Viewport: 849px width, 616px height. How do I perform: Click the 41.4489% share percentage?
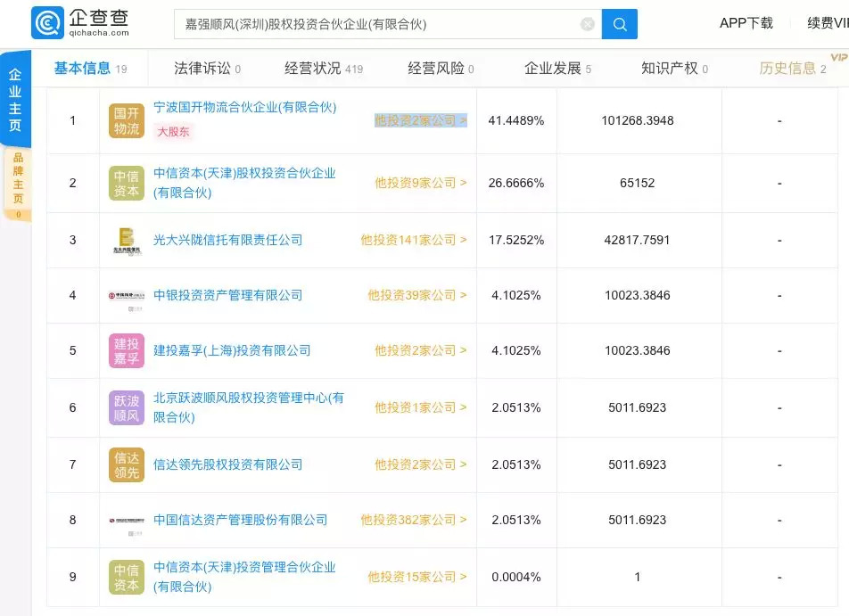(x=516, y=120)
